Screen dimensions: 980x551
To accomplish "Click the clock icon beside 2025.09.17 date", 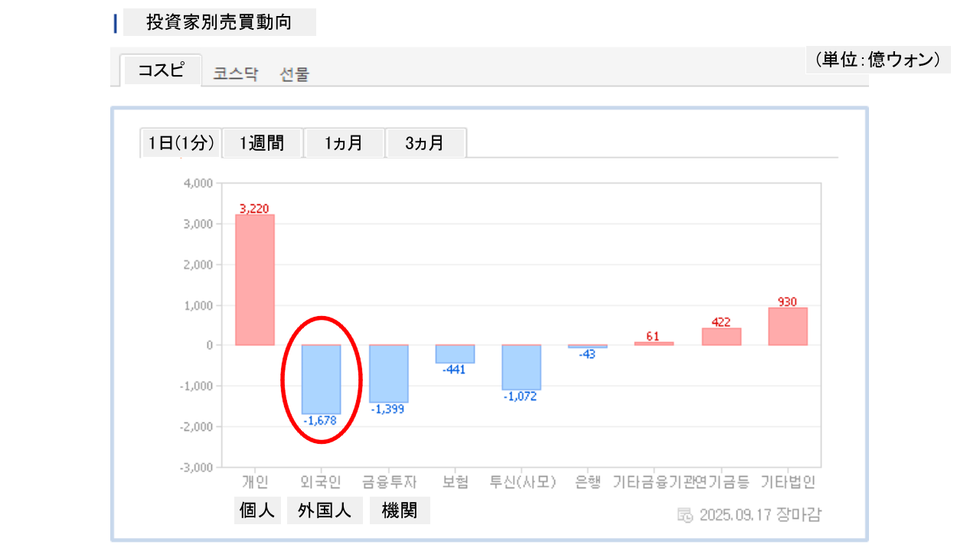I will [685, 514].
